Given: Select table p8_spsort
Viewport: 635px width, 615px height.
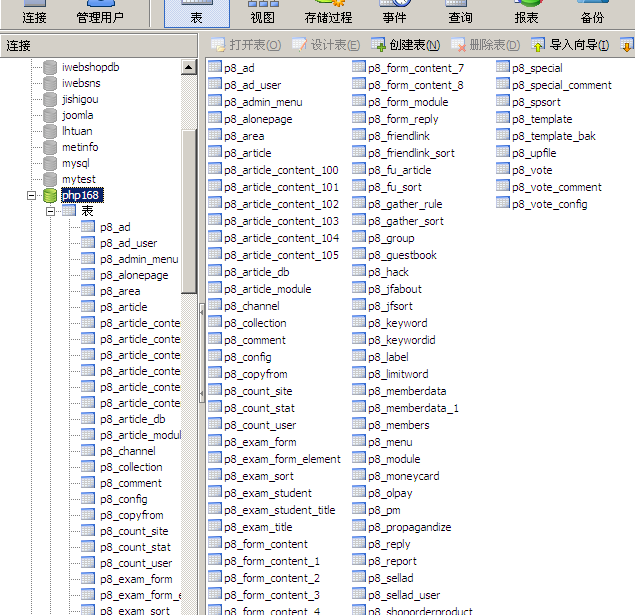Looking at the screenshot, I should pyautogui.click(x=536, y=102).
